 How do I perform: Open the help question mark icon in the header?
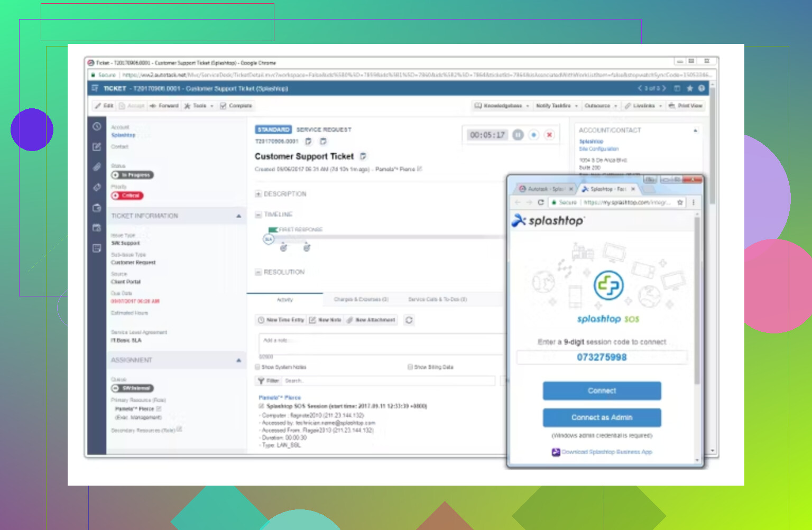coord(702,88)
